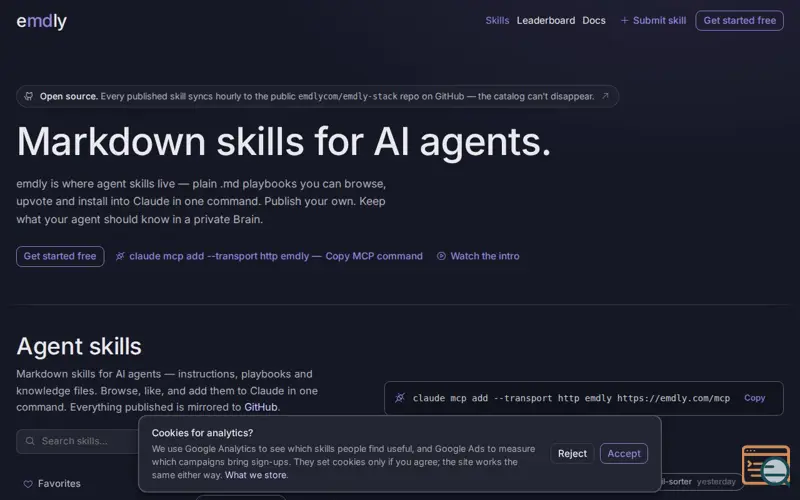Click the play icon beside Watch the intro
Viewport: 800px width, 500px height.
click(x=441, y=256)
